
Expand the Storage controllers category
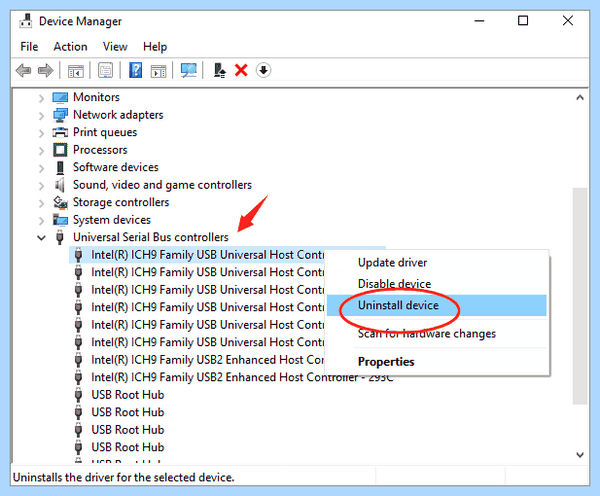(41, 203)
